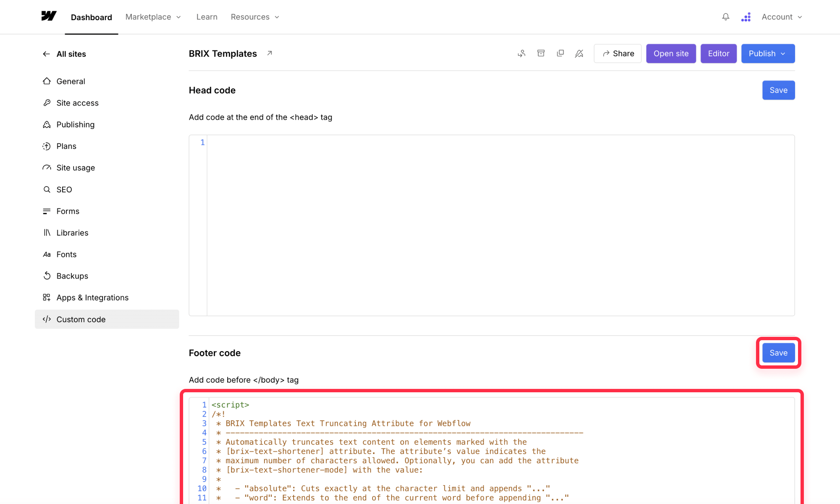Click the Forms lines icon

click(47, 211)
